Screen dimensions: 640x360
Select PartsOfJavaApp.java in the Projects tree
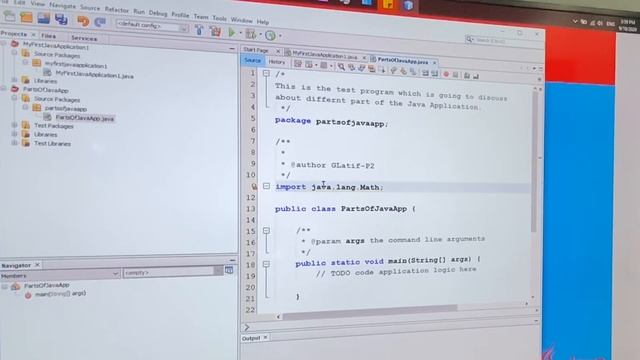[x=85, y=118]
